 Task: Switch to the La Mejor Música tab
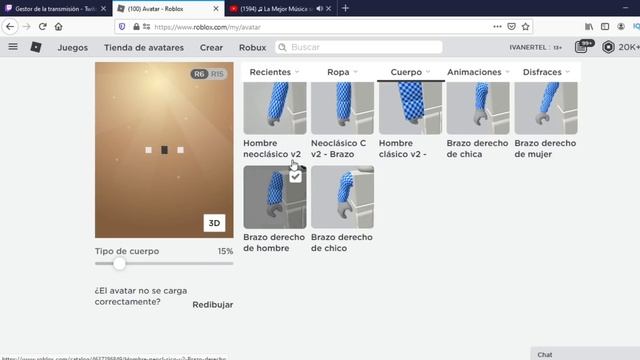(281, 9)
